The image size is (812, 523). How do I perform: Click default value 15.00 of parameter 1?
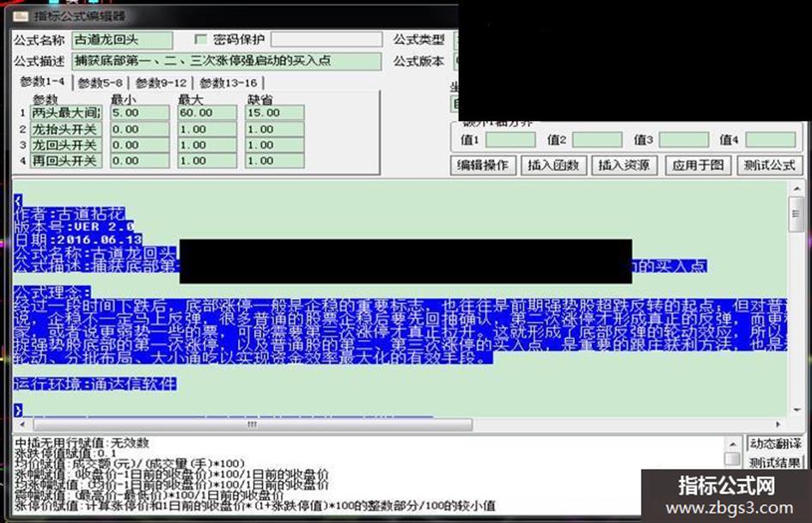(274, 113)
